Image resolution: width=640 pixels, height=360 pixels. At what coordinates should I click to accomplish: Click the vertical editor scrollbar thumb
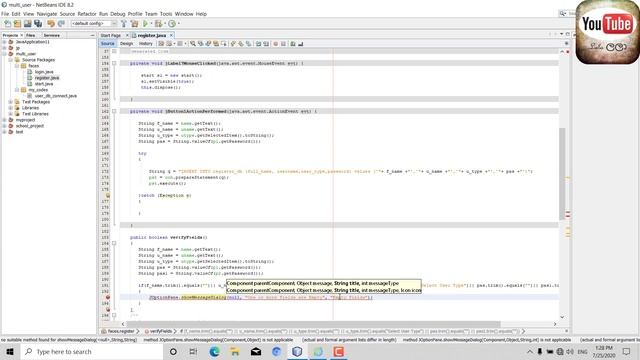[562, 173]
